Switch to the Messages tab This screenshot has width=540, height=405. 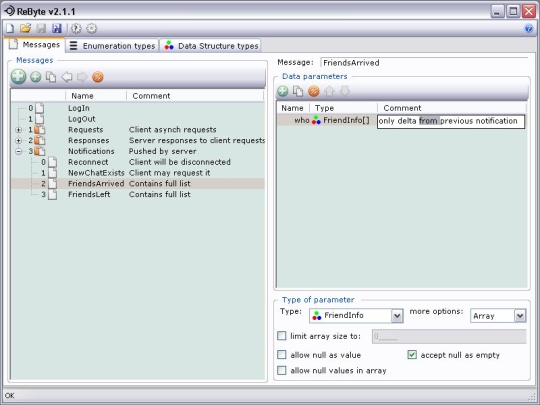coord(34,45)
